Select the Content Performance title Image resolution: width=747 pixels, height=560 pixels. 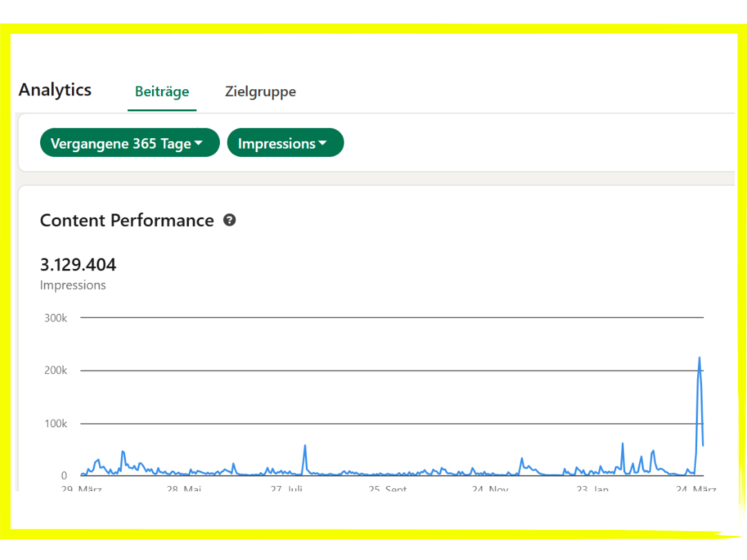tap(127, 221)
